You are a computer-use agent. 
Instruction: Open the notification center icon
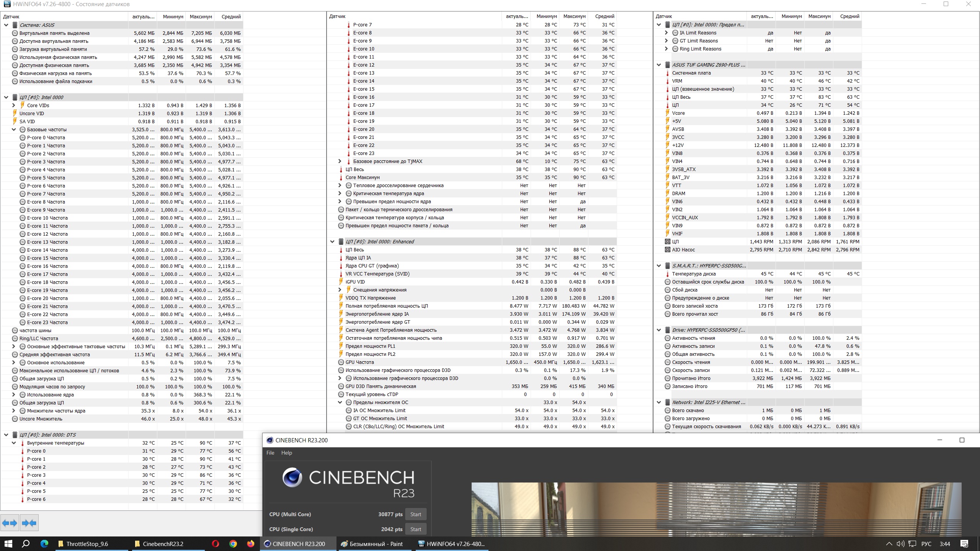coord(964,544)
